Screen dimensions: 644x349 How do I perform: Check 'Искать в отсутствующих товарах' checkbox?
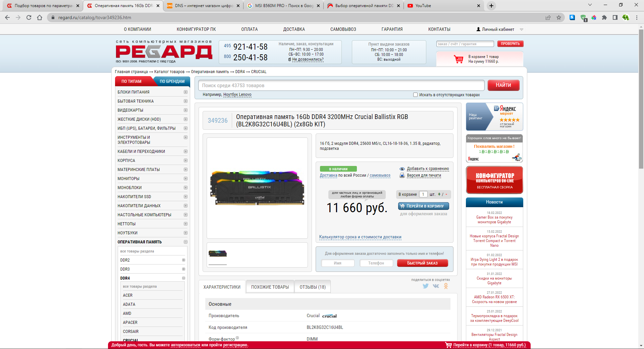coord(416,95)
